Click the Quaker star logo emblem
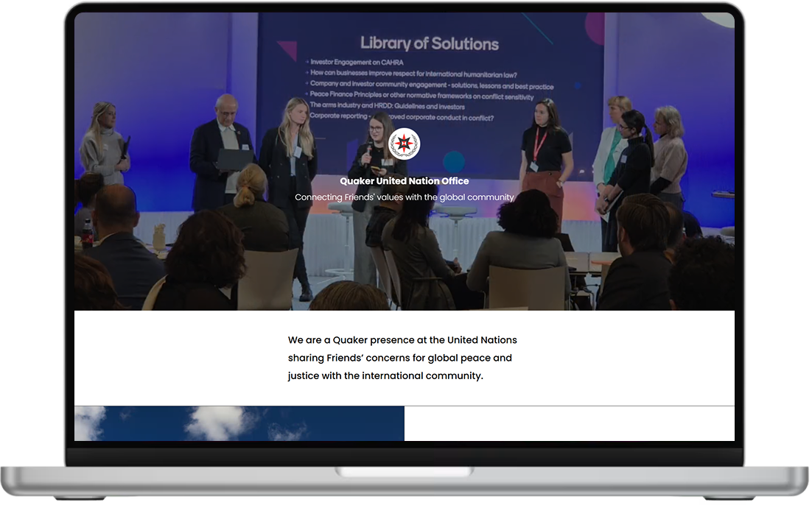 click(x=404, y=144)
